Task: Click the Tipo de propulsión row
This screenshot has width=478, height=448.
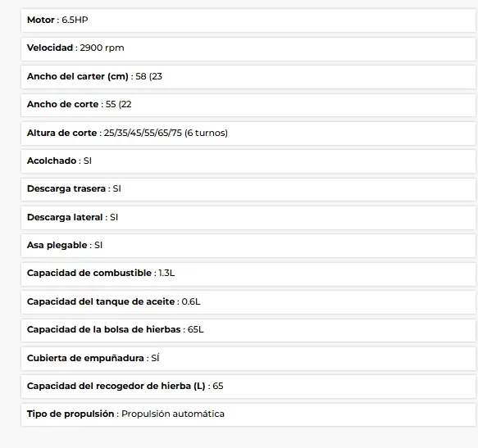Action: pos(248,414)
